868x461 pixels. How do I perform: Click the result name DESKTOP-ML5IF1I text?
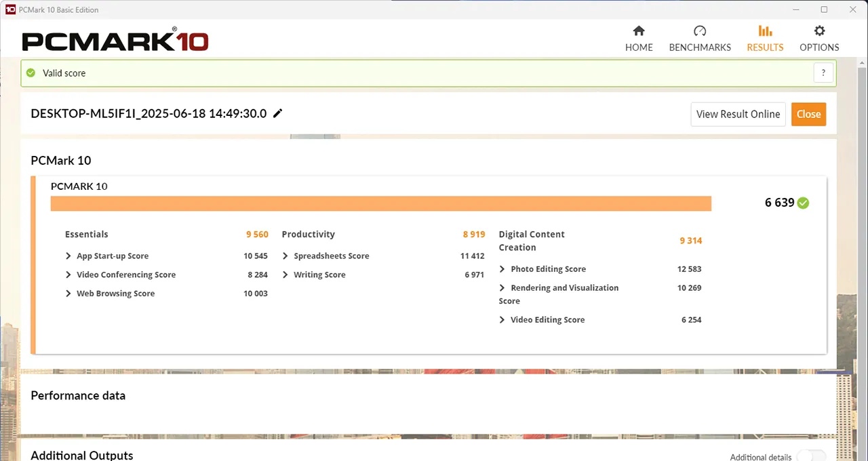point(149,114)
